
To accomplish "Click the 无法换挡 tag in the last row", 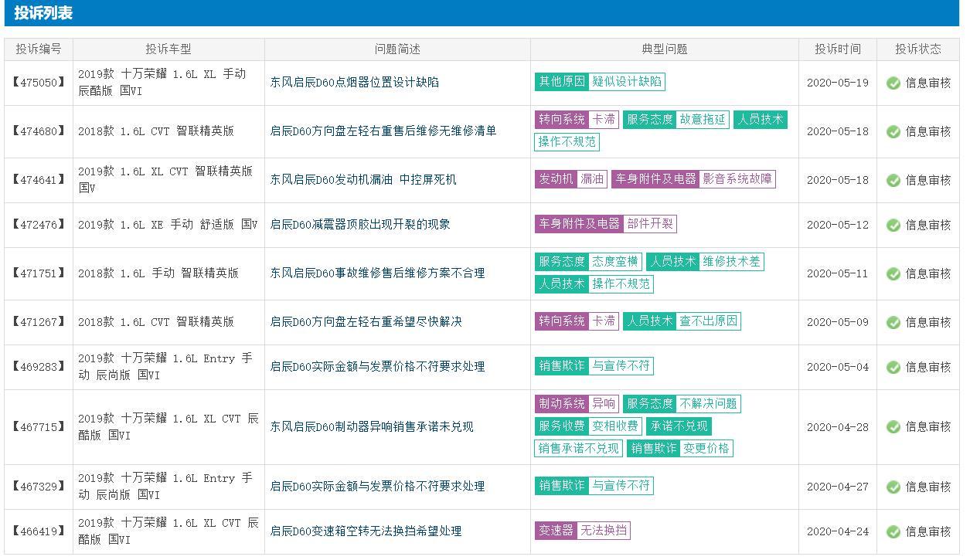I will tap(604, 531).
